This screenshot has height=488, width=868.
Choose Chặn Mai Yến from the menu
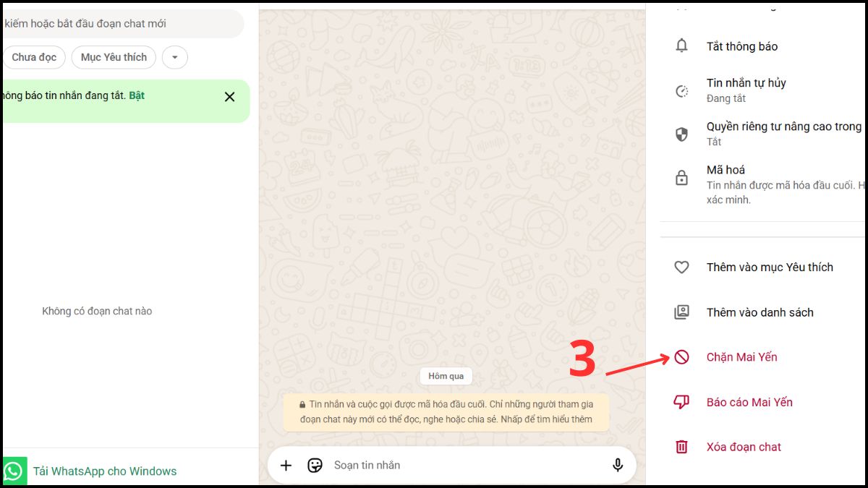click(x=741, y=356)
